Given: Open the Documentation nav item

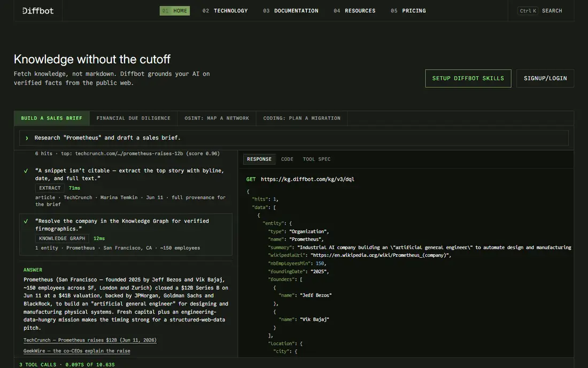Looking at the screenshot, I should click(291, 11).
